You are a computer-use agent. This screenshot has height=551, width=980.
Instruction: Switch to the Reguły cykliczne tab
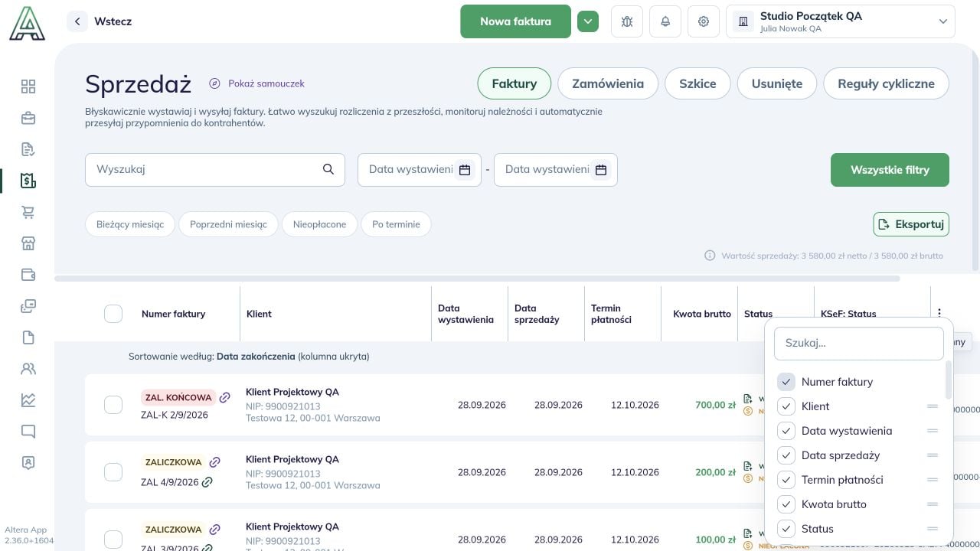tap(886, 83)
